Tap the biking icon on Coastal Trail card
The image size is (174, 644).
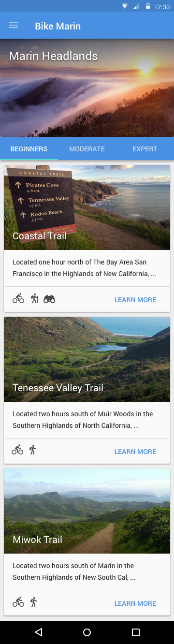[x=18, y=299]
